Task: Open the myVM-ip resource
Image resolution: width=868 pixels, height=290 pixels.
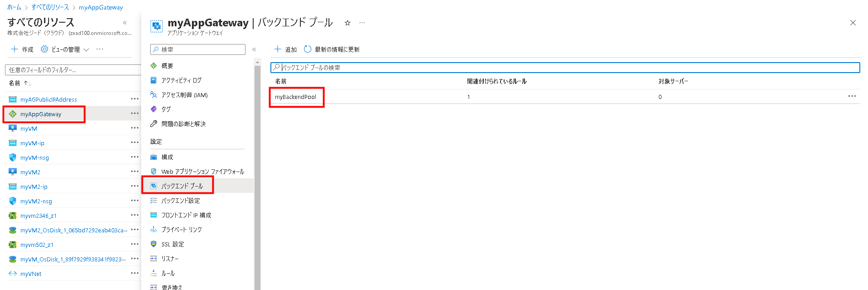Action: (x=32, y=143)
